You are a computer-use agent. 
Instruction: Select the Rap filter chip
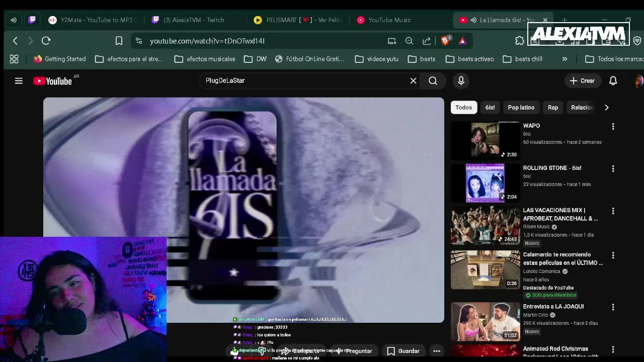pos(553,108)
